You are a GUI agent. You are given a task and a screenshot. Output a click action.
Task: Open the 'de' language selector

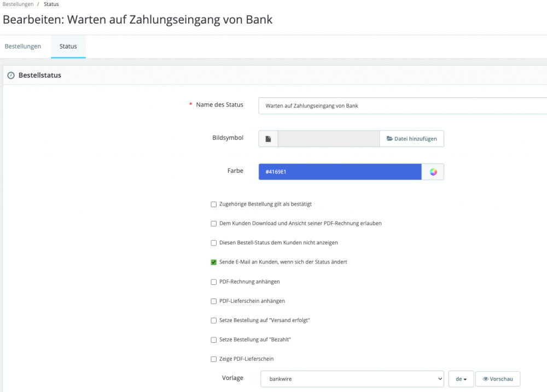click(x=460, y=378)
